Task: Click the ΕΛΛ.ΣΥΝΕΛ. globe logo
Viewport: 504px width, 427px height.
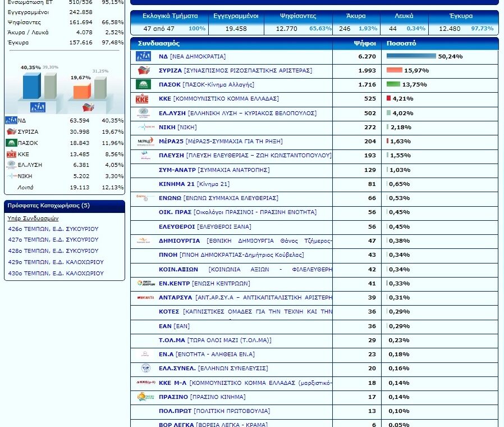Action: (145, 368)
